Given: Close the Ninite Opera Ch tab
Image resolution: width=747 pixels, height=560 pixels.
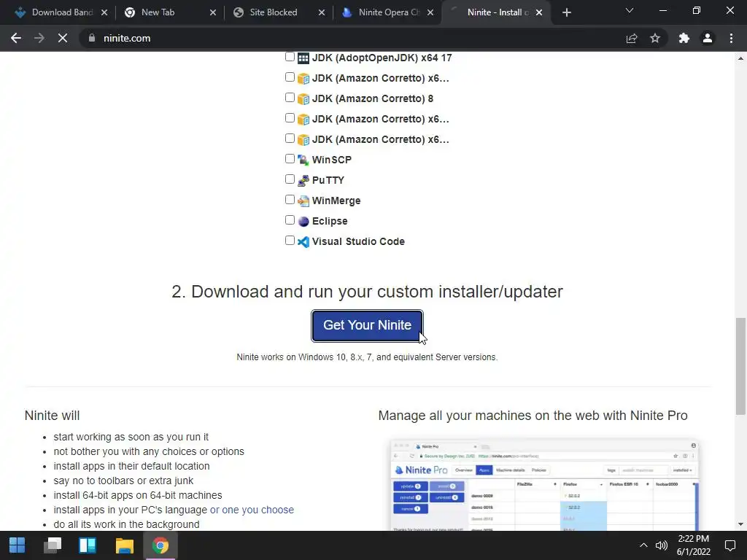Looking at the screenshot, I should (430, 12).
